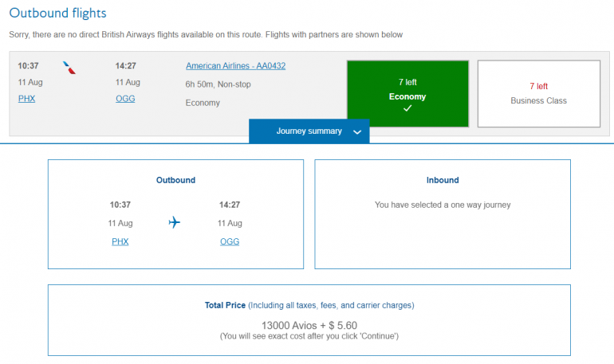Click the no direct flights notice text

point(206,34)
